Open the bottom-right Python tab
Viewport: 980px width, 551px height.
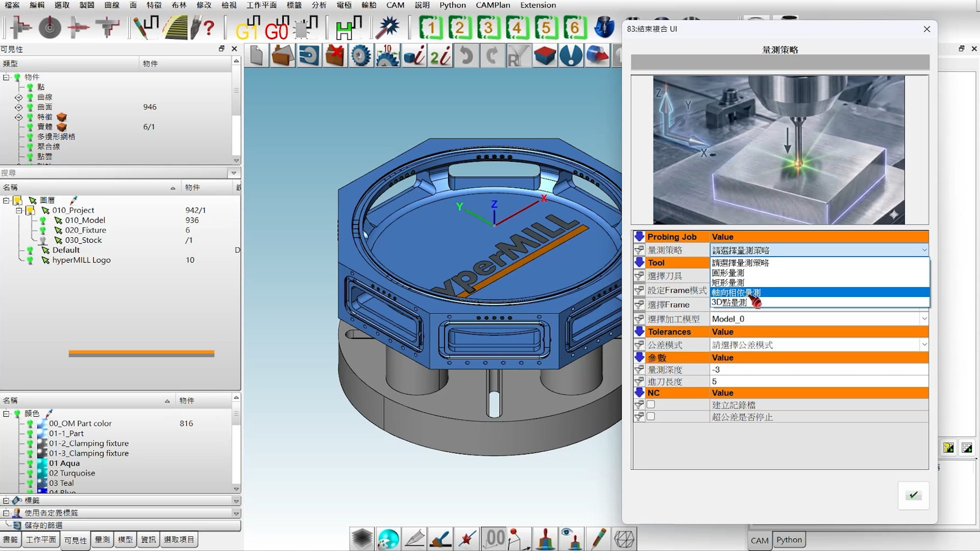[789, 540]
